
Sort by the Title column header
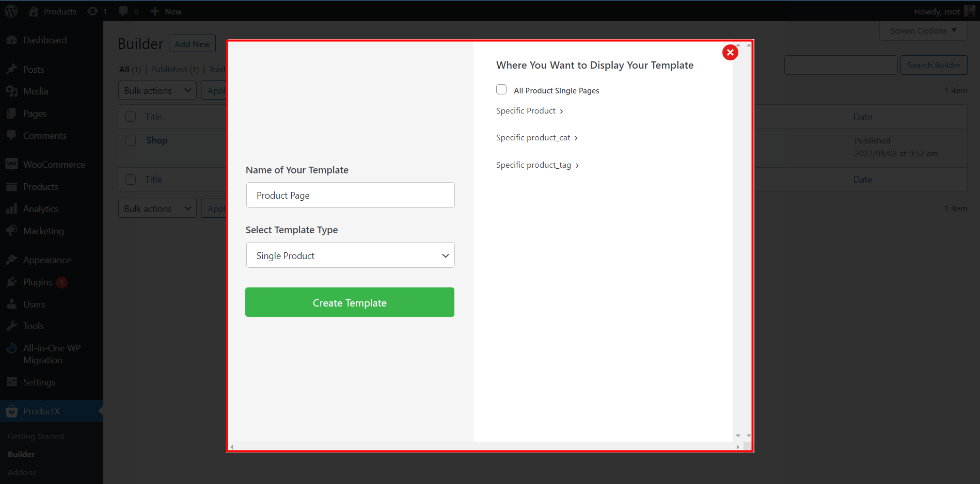[153, 117]
